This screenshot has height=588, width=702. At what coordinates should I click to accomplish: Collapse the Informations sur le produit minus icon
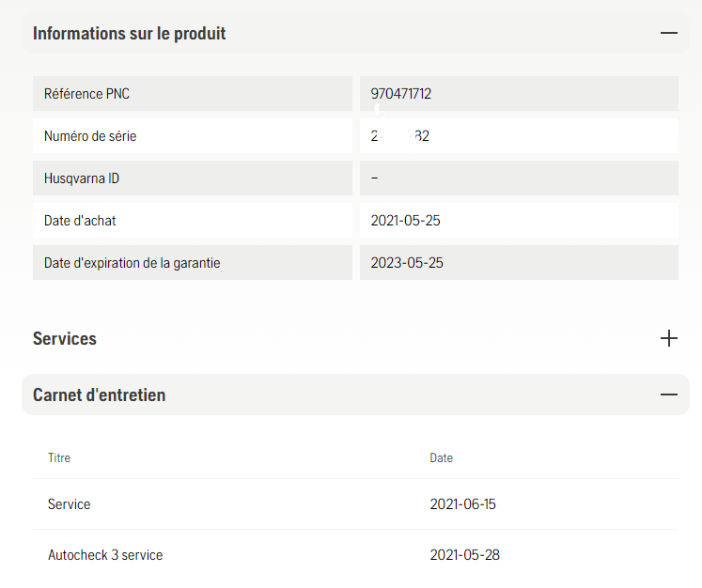coord(668,33)
